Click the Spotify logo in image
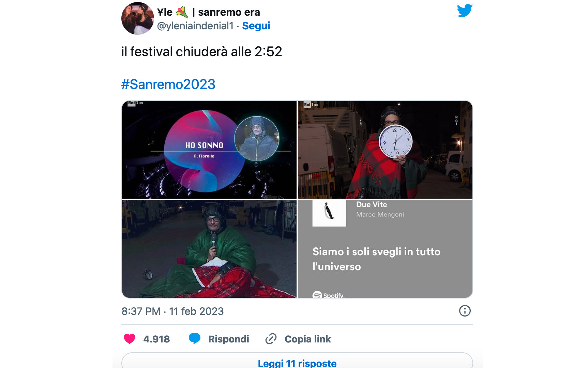The height and width of the screenshot is (368, 588). coord(328,295)
